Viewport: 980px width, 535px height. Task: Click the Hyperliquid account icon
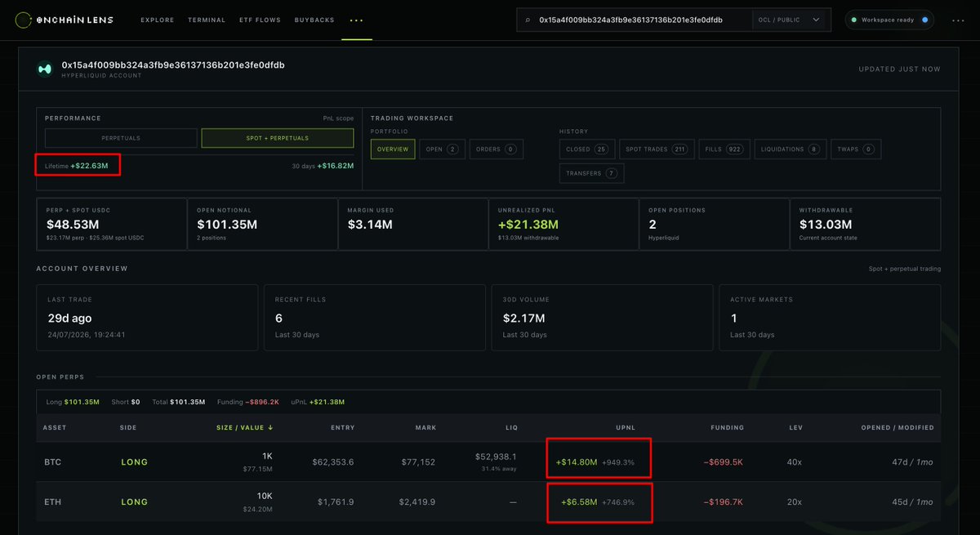point(44,69)
